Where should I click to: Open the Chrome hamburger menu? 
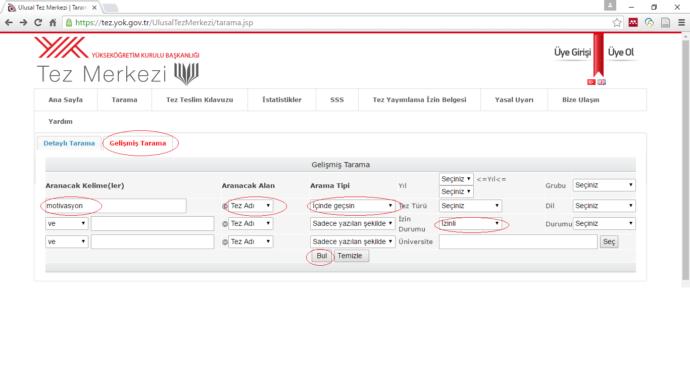pyautogui.click(x=681, y=23)
